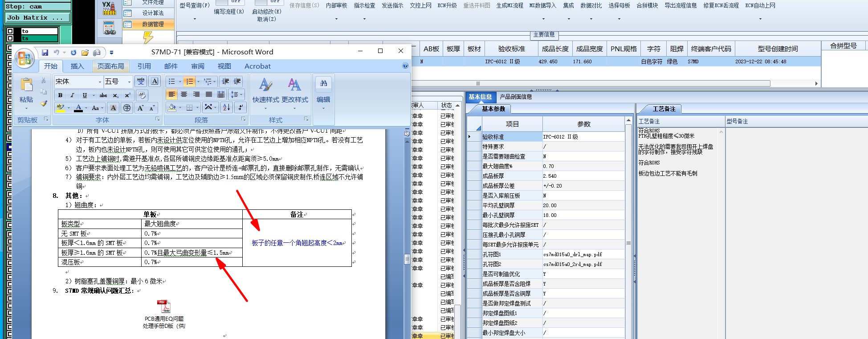This screenshot has width=868, height=339.
Task: Switch to the 页面布局 ribbon tab
Action: (x=111, y=66)
